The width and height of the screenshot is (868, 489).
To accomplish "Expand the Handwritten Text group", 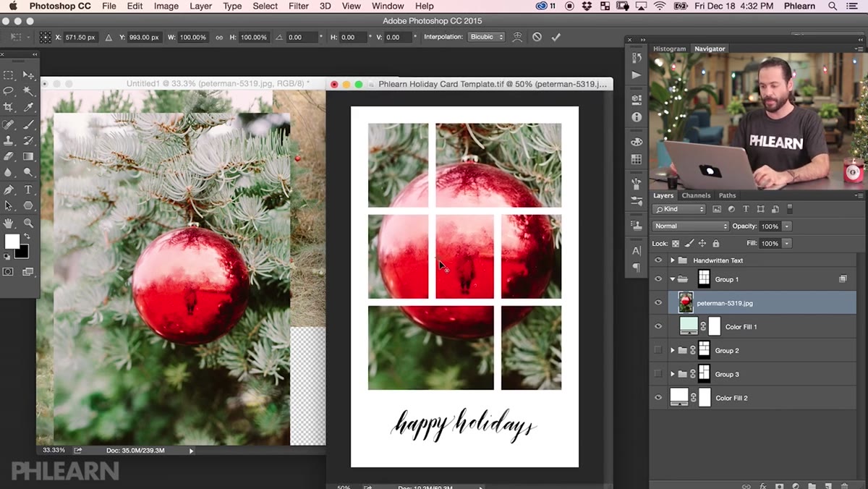I will click(672, 260).
